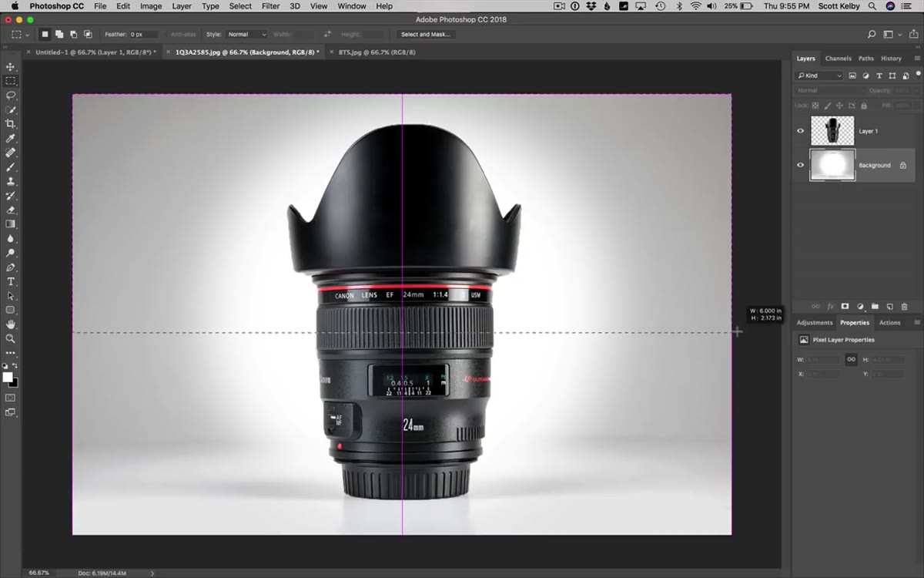Screen dimensions: 924x578
Task: Click the Quick Mask mode icon
Action: [10, 398]
